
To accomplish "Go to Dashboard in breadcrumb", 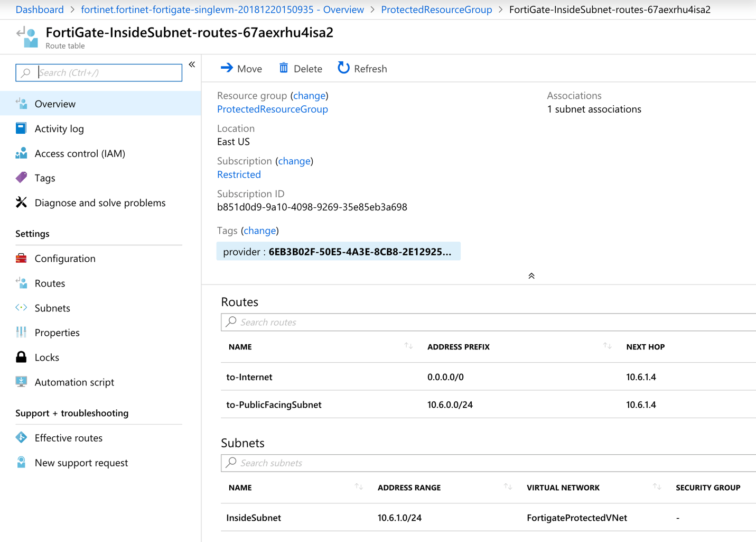I will (x=40, y=10).
